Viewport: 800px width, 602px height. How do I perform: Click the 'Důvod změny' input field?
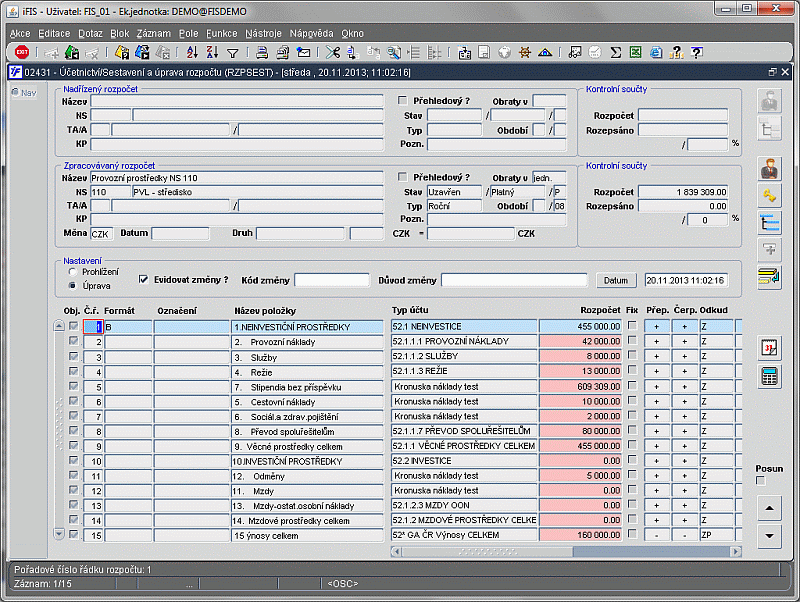[x=514, y=280]
